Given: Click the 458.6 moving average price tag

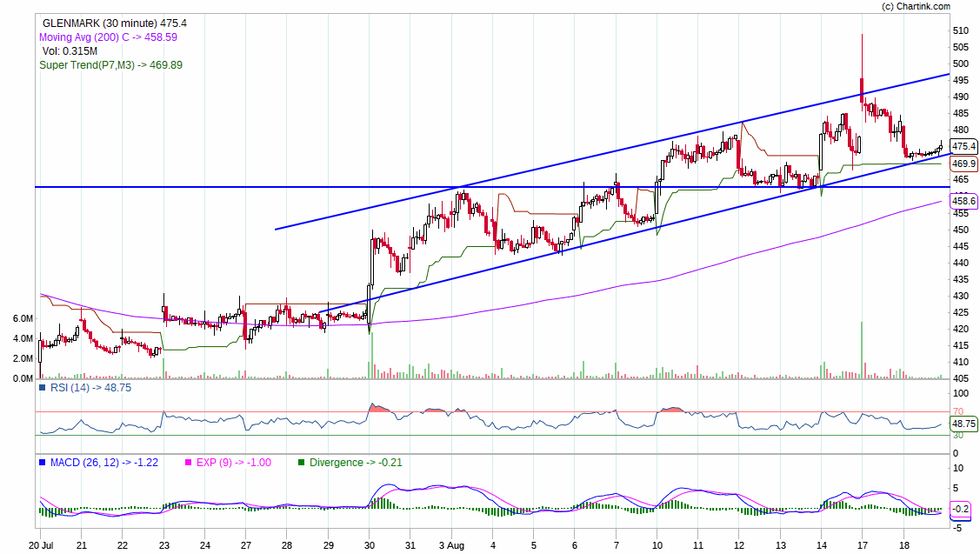Looking at the screenshot, I should click(963, 201).
